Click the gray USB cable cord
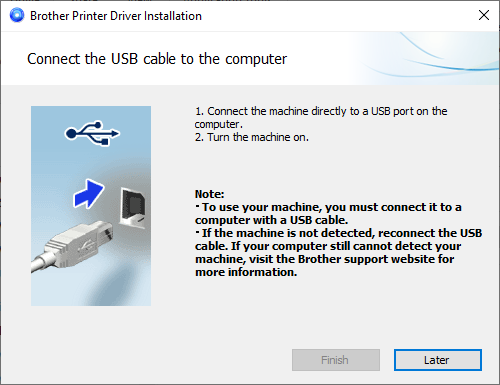 (39, 263)
